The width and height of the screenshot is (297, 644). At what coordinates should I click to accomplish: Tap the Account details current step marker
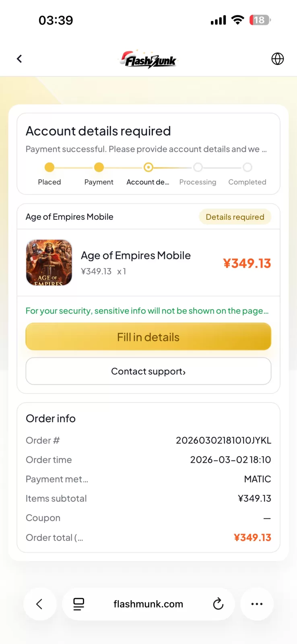(x=148, y=167)
